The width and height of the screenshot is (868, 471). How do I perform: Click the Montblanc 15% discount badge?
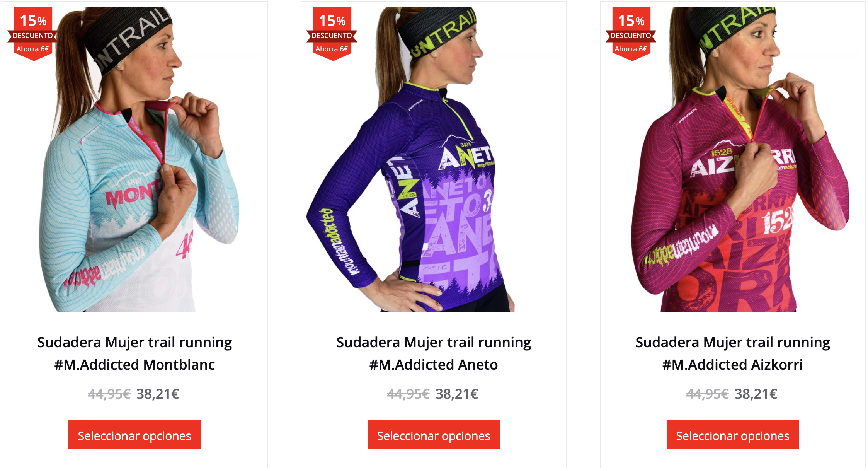33,34
